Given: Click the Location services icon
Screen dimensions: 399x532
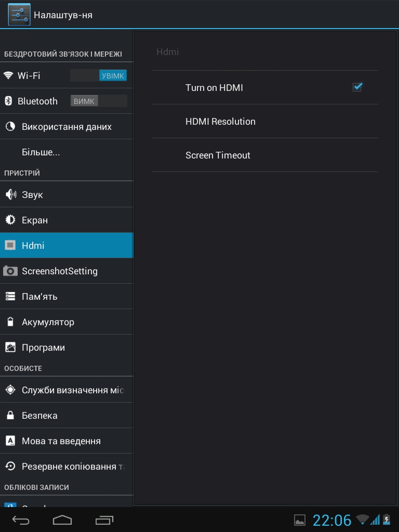Looking at the screenshot, I should point(10,390).
